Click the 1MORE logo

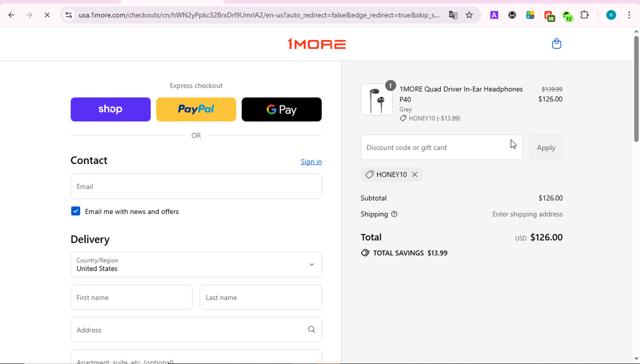(x=317, y=44)
